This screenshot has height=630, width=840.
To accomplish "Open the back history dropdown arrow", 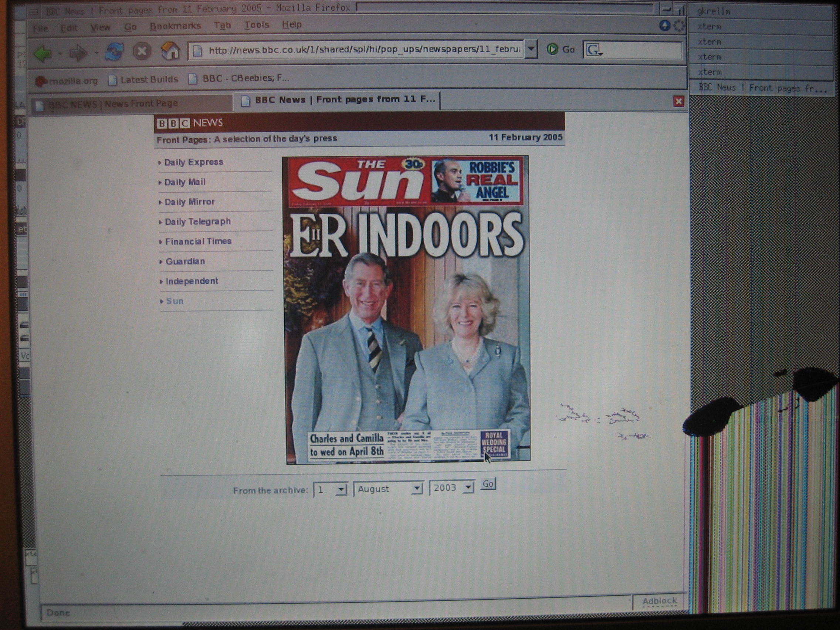I will (60, 54).
